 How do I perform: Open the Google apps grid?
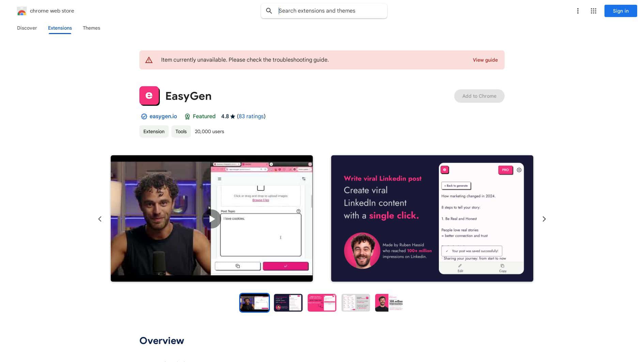pos(593,11)
